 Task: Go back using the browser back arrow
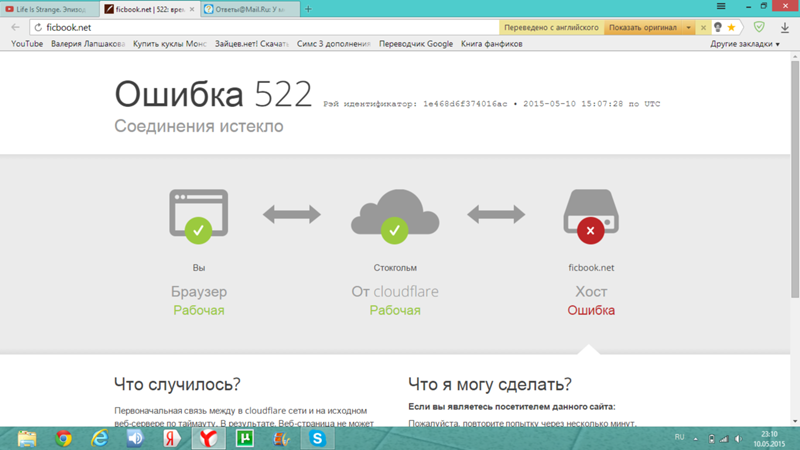coord(15,28)
